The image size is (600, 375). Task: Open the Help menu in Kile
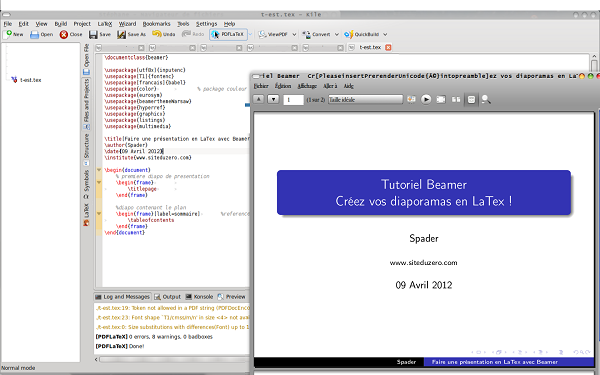[x=229, y=24]
